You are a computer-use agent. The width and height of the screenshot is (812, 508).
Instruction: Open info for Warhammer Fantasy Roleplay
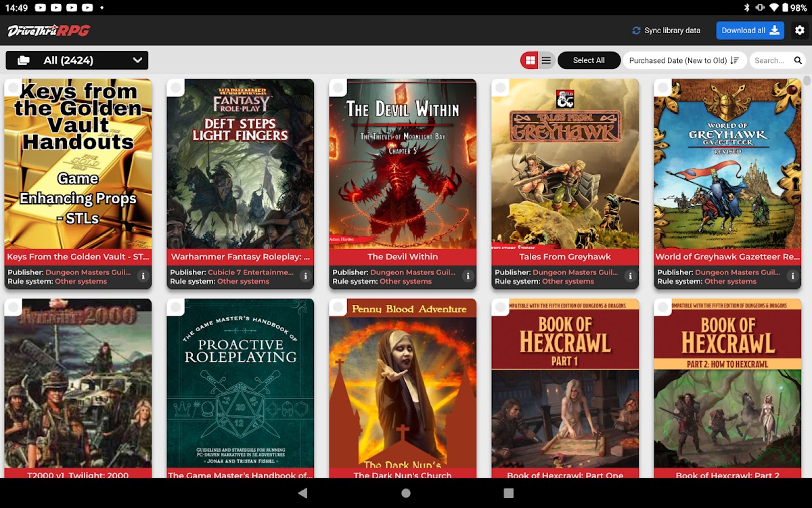pos(305,276)
